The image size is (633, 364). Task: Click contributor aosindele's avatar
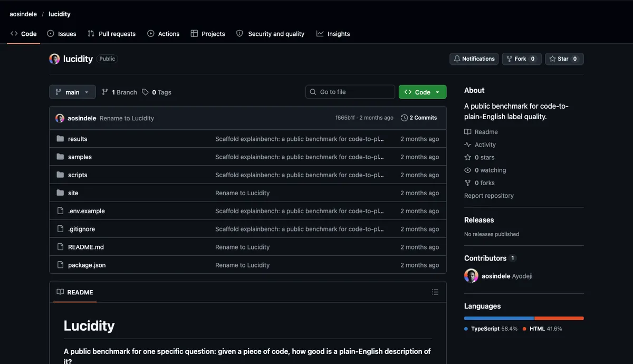[471, 275]
